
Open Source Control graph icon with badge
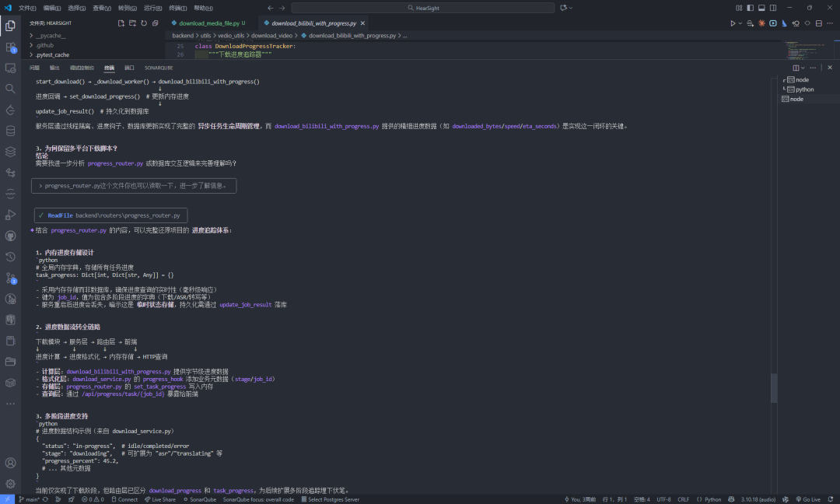[x=10, y=278]
